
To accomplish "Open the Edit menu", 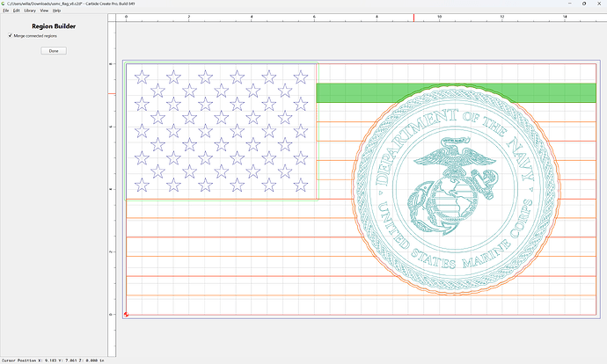I will tap(16, 11).
